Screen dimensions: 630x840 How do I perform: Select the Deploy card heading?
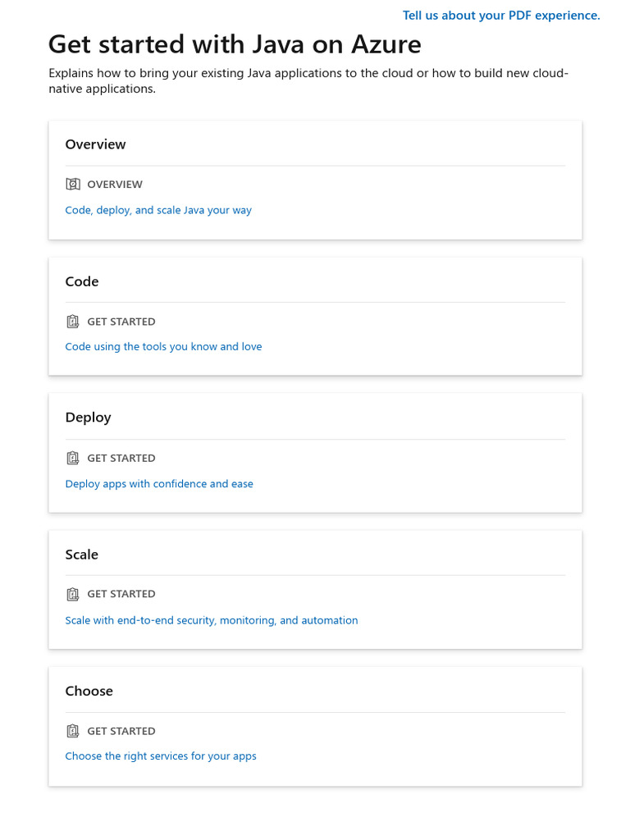(x=88, y=418)
